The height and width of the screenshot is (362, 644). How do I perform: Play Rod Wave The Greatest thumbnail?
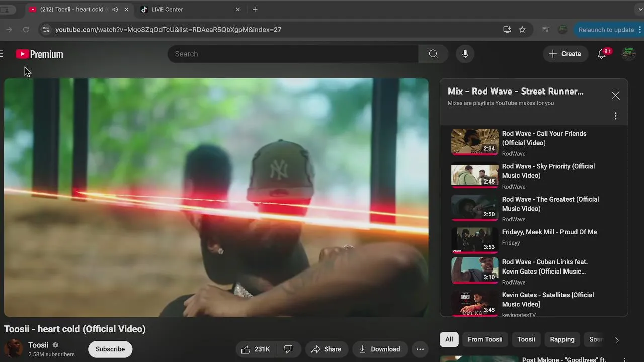tap(475, 208)
